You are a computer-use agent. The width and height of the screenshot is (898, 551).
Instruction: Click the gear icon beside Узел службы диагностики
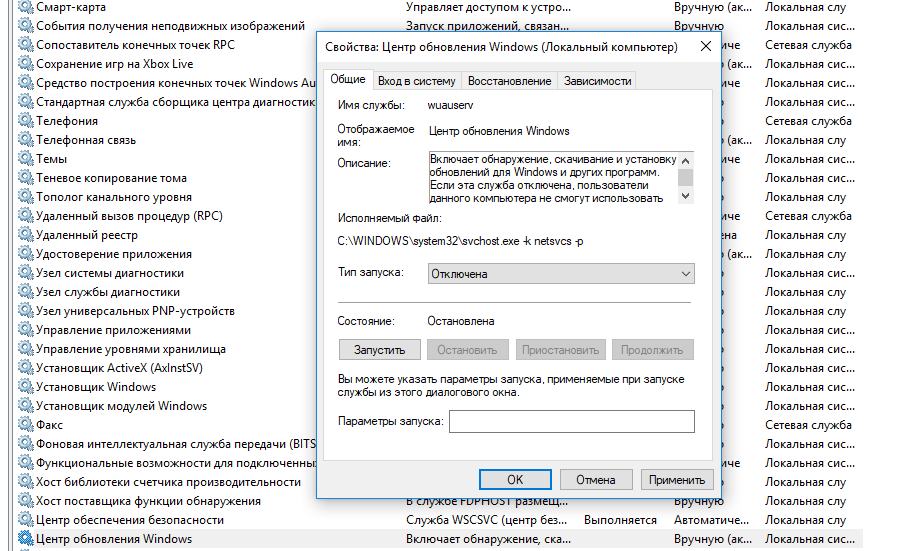point(26,292)
